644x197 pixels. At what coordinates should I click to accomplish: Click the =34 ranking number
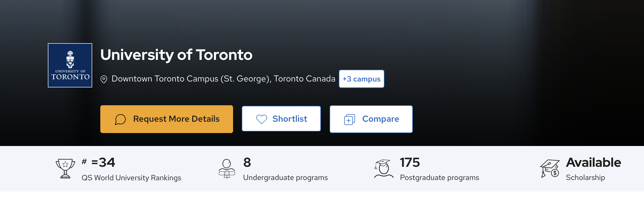point(103,162)
